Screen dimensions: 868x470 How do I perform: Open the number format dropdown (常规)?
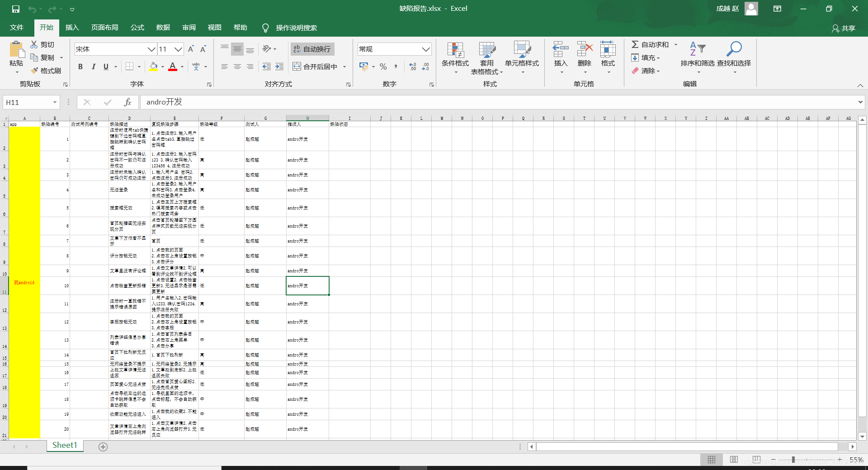pyautogui.click(x=425, y=49)
